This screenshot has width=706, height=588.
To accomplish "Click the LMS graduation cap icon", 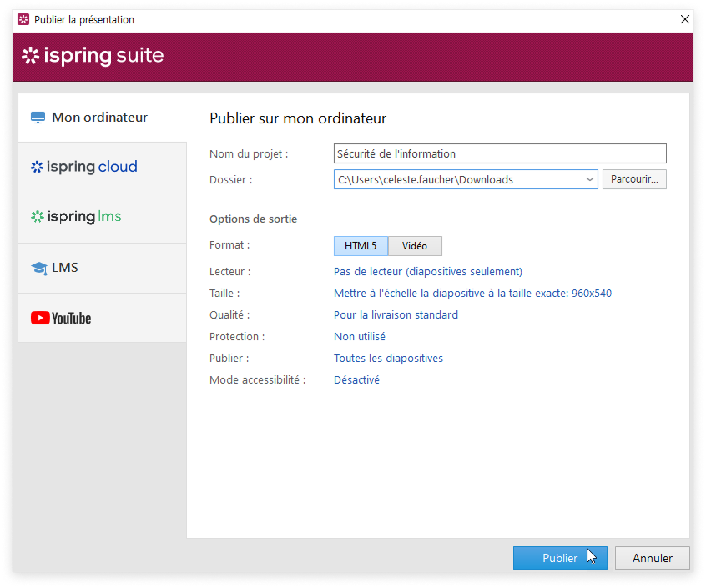I will (x=39, y=268).
